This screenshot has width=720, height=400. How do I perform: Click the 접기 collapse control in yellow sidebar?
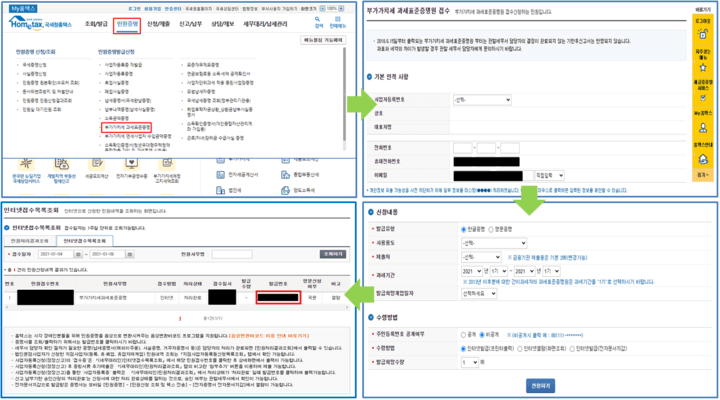(x=703, y=175)
